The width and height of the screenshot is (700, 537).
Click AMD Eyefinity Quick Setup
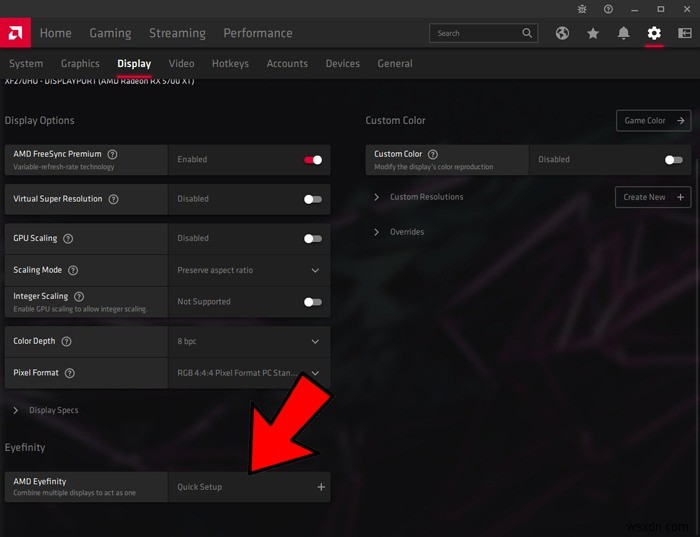[x=249, y=487]
